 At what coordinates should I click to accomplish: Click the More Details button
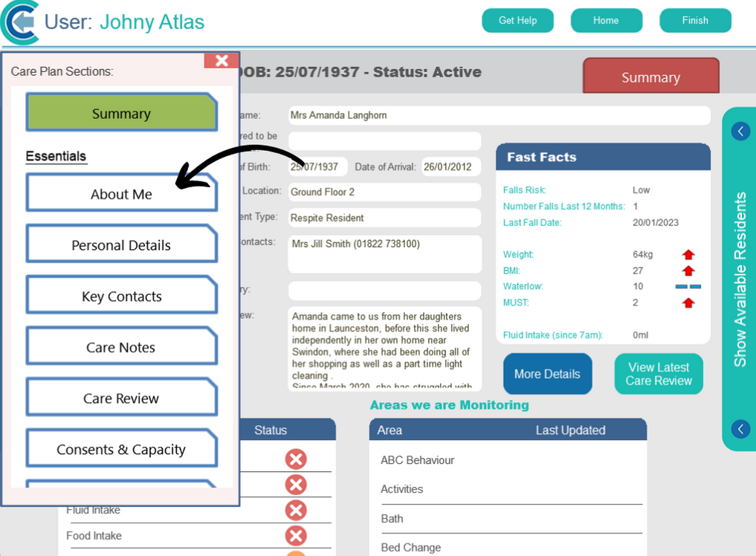pyautogui.click(x=547, y=374)
